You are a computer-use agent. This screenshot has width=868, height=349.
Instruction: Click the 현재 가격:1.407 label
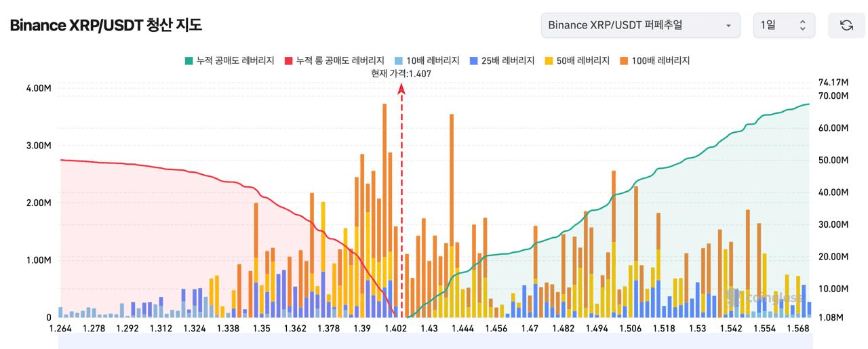(x=401, y=73)
